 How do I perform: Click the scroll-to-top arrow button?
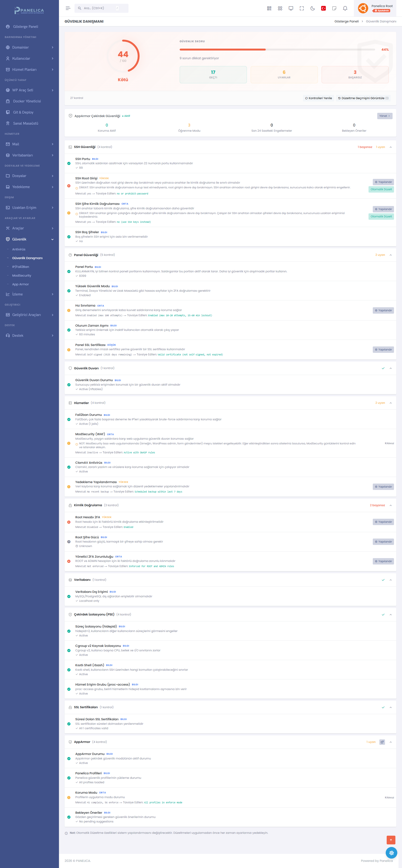point(390,840)
